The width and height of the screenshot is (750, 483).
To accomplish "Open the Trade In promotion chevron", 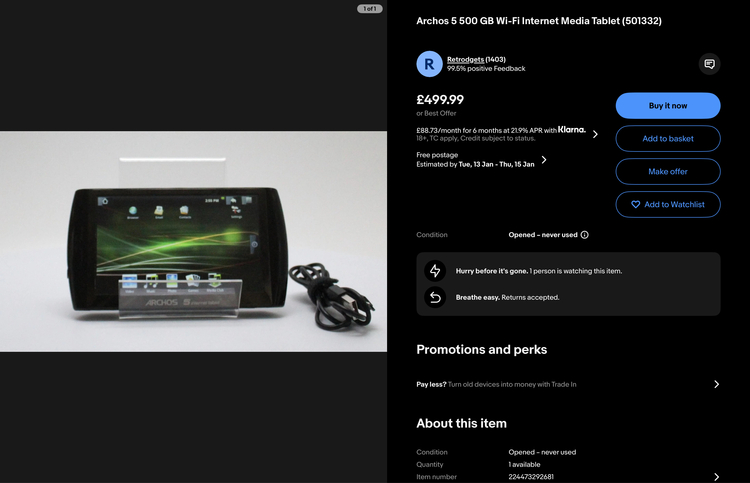I will (x=716, y=384).
